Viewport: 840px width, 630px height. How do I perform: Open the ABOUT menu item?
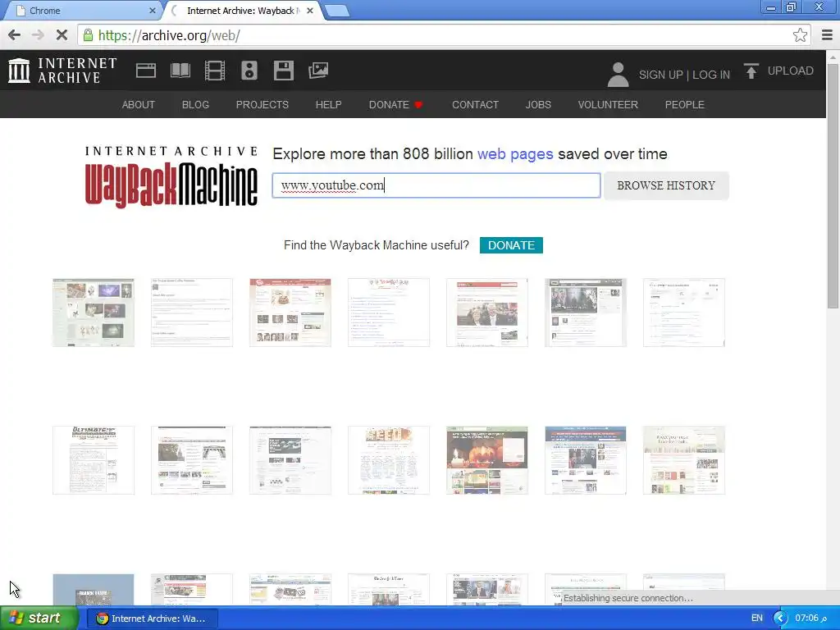138,104
